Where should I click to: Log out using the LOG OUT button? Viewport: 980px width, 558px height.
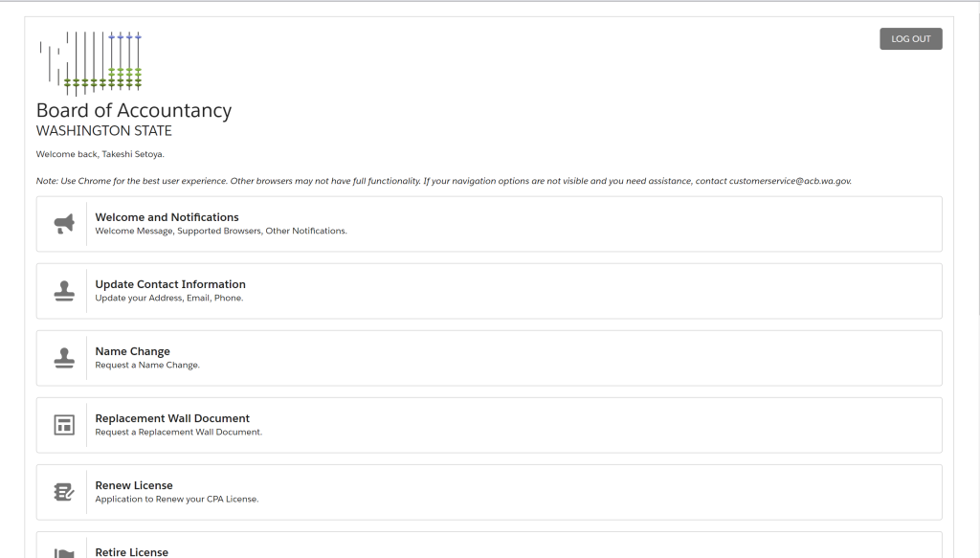coord(911,38)
